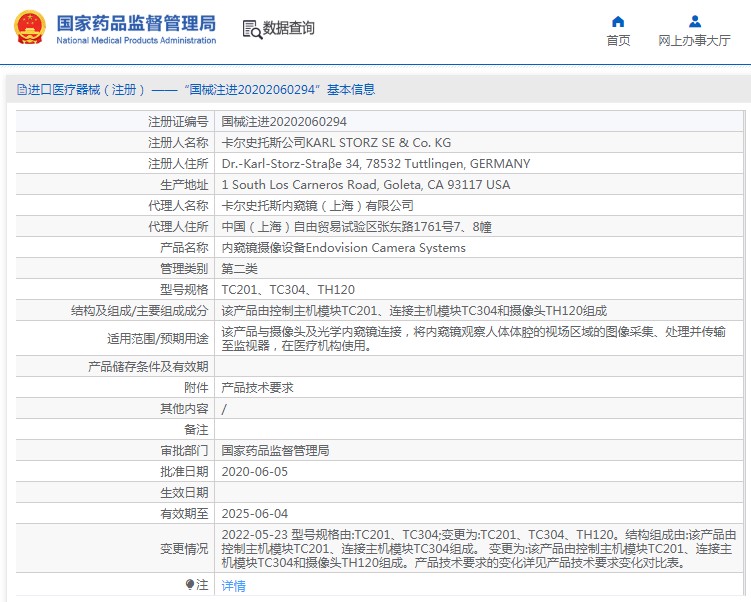Click the bulb icon beside 注

(x=190, y=585)
